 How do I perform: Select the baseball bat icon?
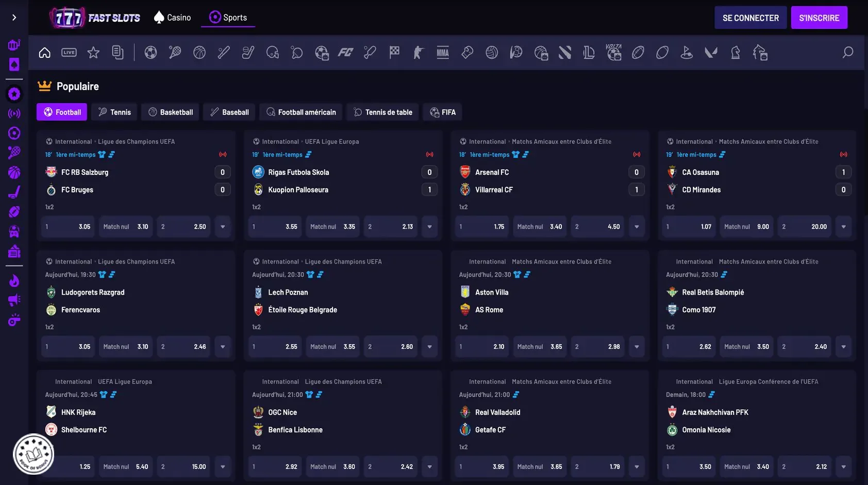[224, 53]
